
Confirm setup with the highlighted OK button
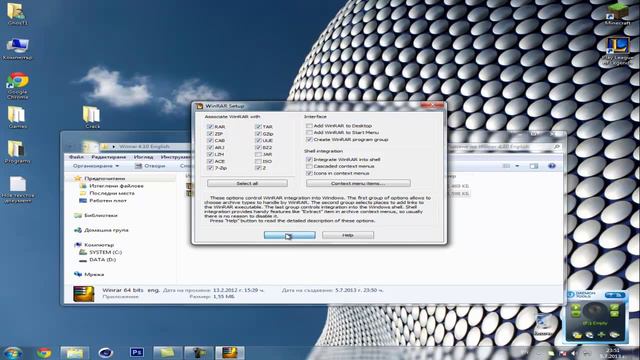[x=289, y=235]
